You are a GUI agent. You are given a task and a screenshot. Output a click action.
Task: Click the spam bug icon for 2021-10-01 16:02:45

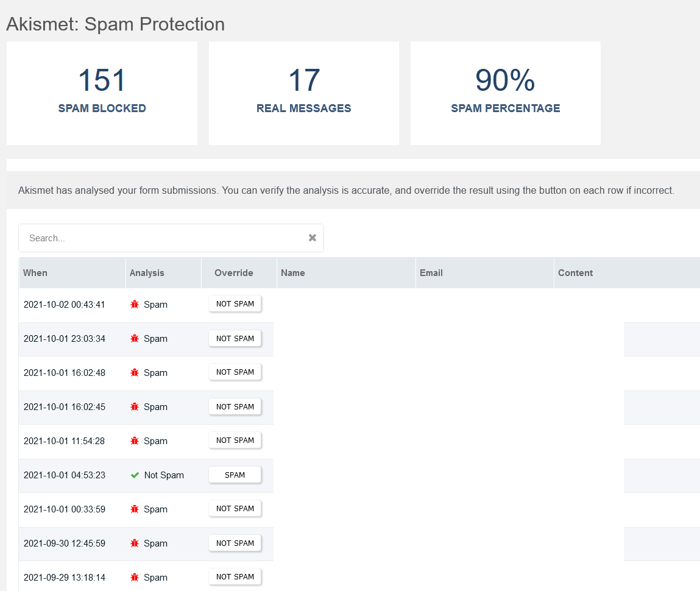pyautogui.click(x=135, y=407)
